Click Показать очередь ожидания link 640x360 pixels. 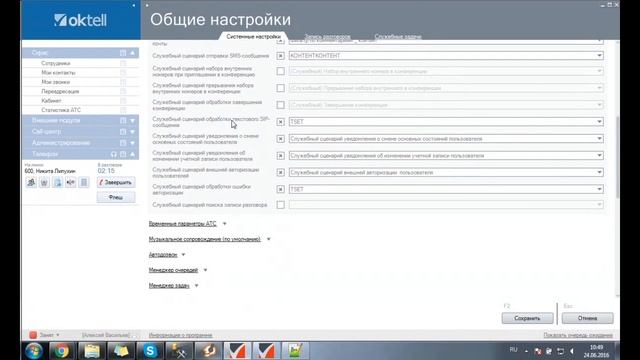(x=578, y=335)
